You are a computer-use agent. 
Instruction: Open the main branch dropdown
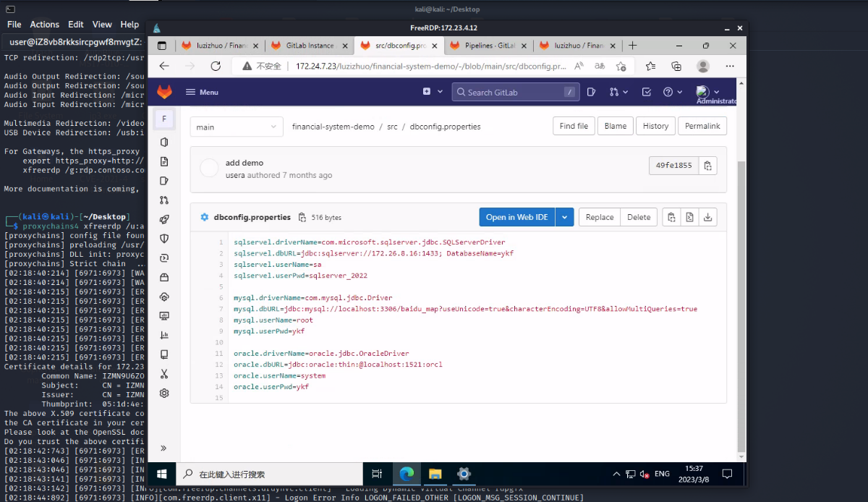coord(237,127)
